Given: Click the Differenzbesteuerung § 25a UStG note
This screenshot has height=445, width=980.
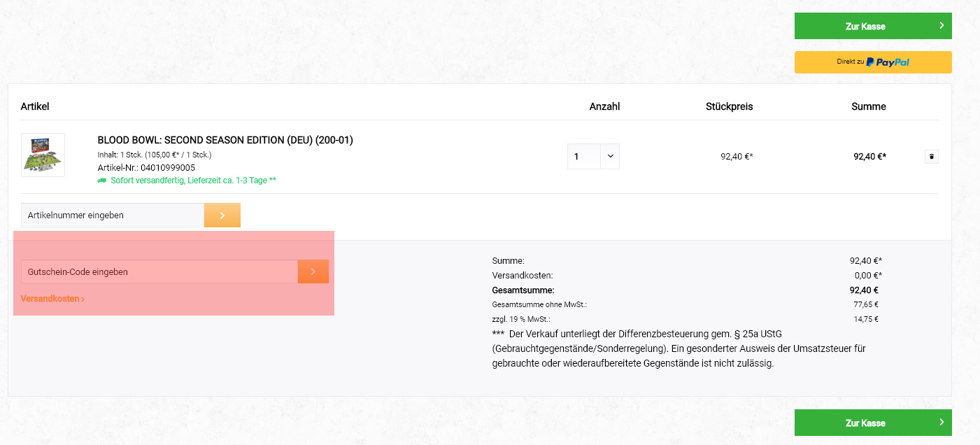Looking at the screenshot, I should tap(679, 348).
